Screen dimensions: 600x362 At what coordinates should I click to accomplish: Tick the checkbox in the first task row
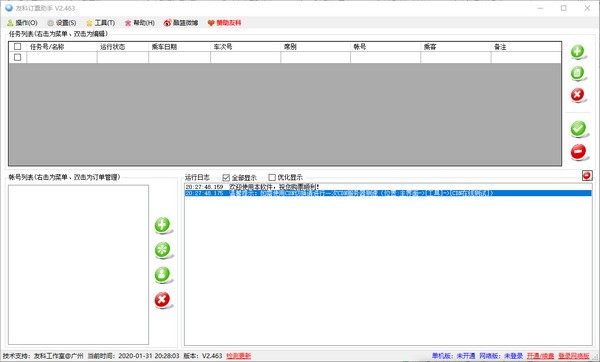(x=18, y=57)
